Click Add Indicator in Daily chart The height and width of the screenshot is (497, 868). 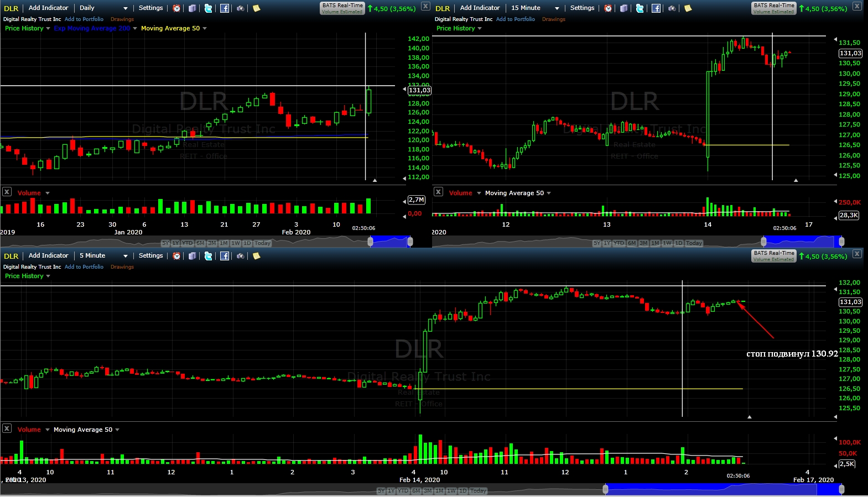pyautogui.click(x=49, y=8)
